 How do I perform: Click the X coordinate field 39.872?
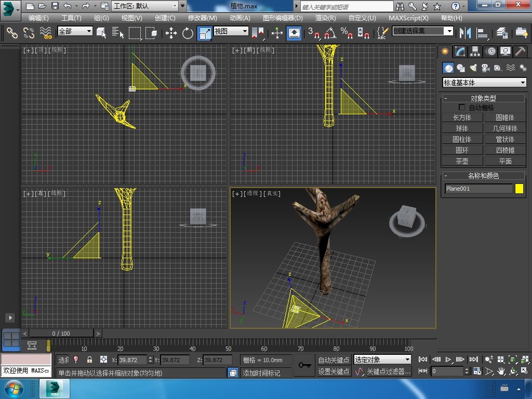[x=133, y=360]
